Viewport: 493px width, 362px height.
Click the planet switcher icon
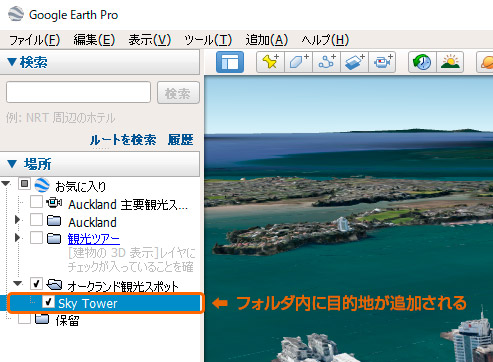(x=485, y=62)
